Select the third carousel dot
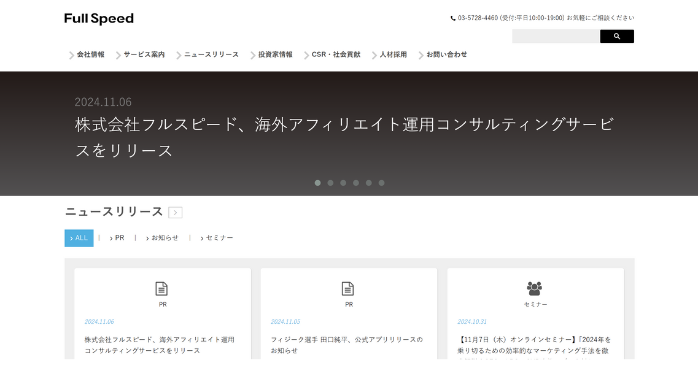Screen dimensions: 698x365 pyautogui.click(x=343, y=183)
